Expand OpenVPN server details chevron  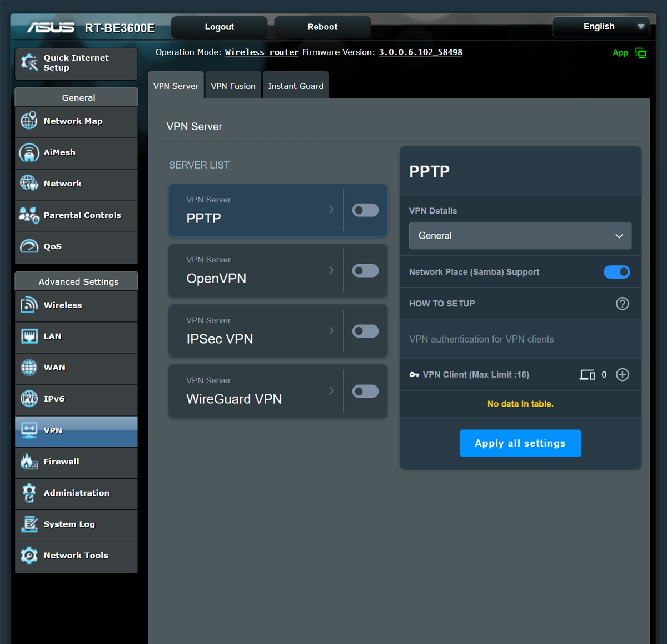point(331,270)
